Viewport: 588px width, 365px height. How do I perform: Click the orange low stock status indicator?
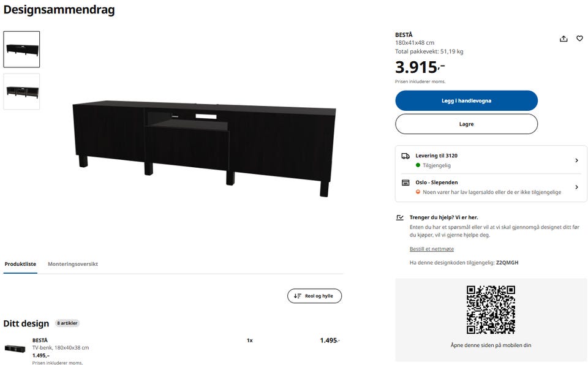click(418, 192)
